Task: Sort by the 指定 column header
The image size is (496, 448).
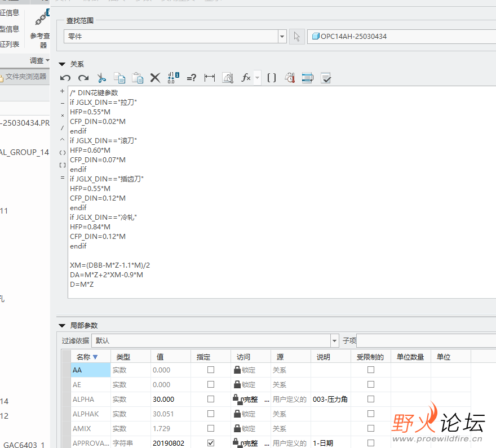Action: (x=203, y=357)
